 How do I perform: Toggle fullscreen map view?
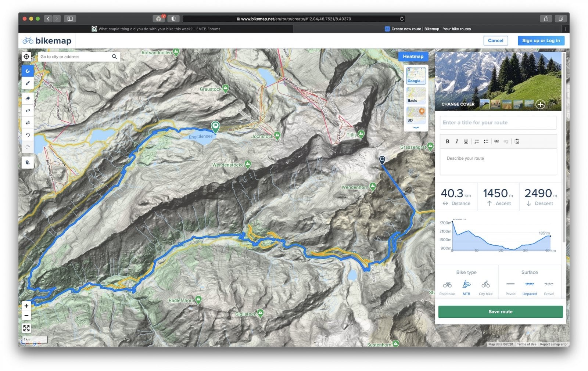pyautogui.click(x=26, y=328)
